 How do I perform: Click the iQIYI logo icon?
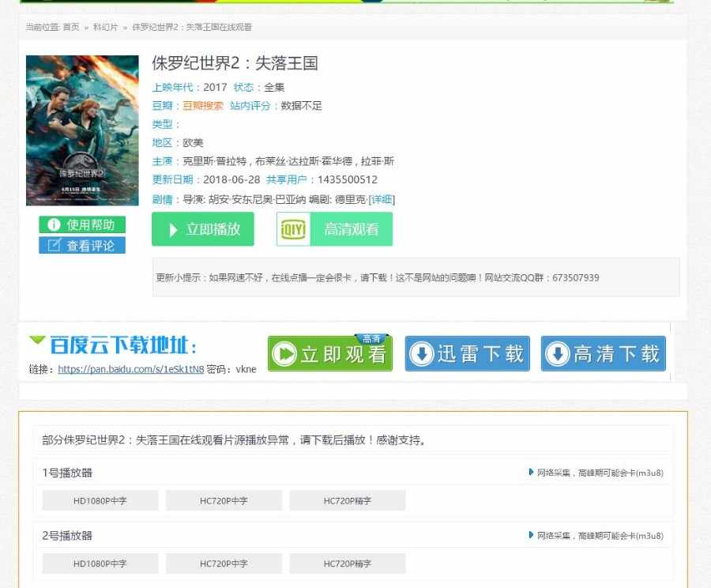point(293,229)
